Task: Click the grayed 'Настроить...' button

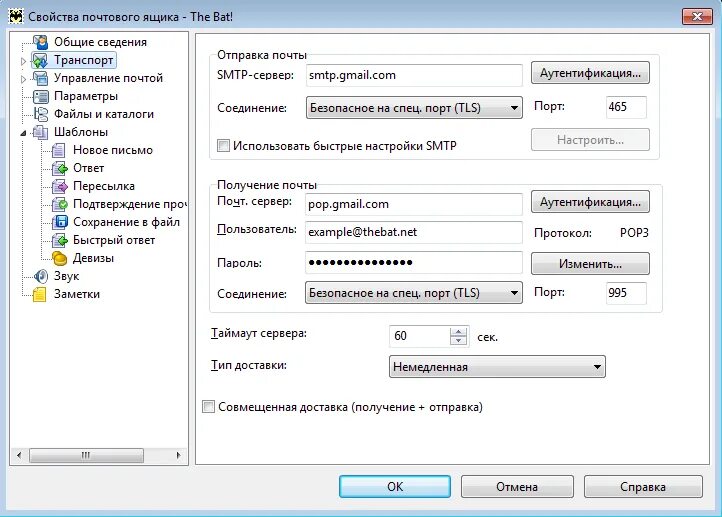Action: 590,139
